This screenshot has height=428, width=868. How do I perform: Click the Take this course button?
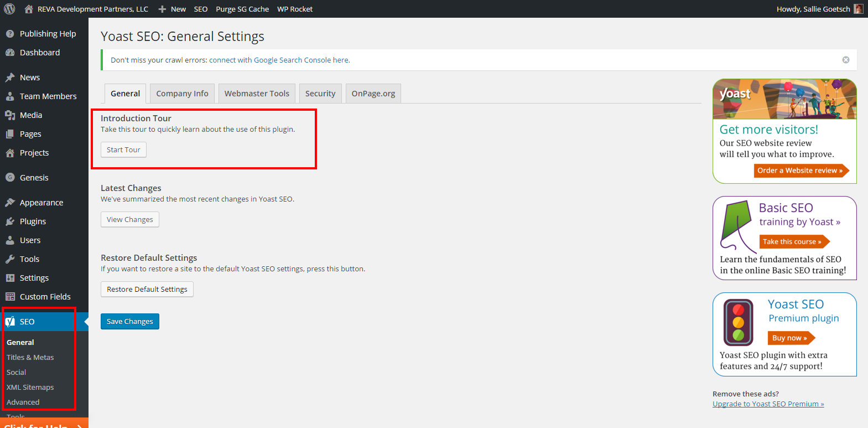[794, 241]
